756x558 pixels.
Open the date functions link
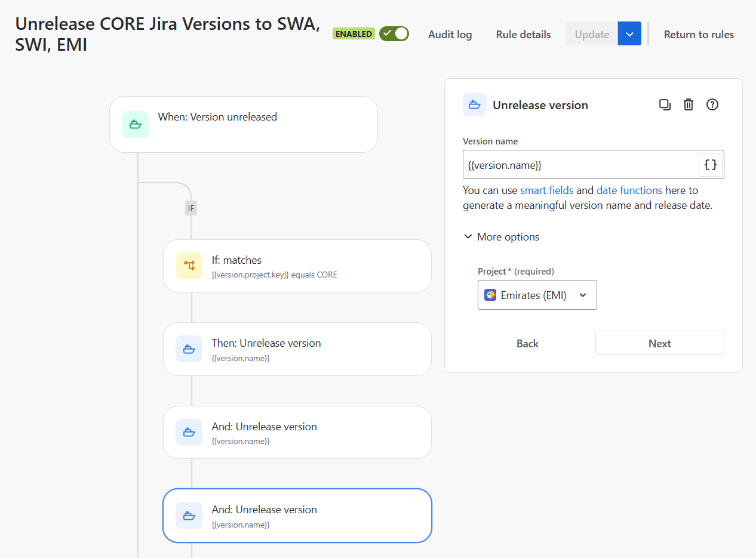[x=630, y=190]
